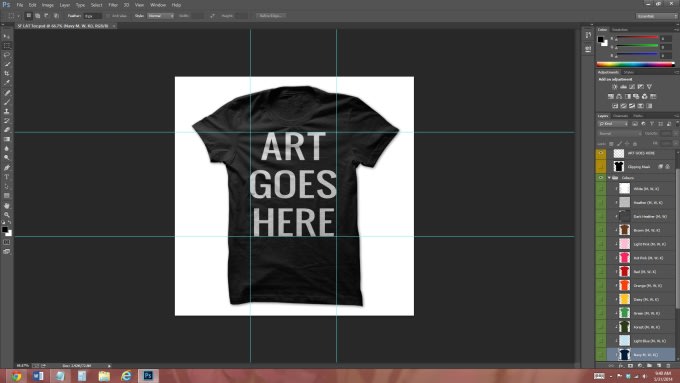Select the Navy shirt layer
Viewport: 680px width, 383px height.
640,354
